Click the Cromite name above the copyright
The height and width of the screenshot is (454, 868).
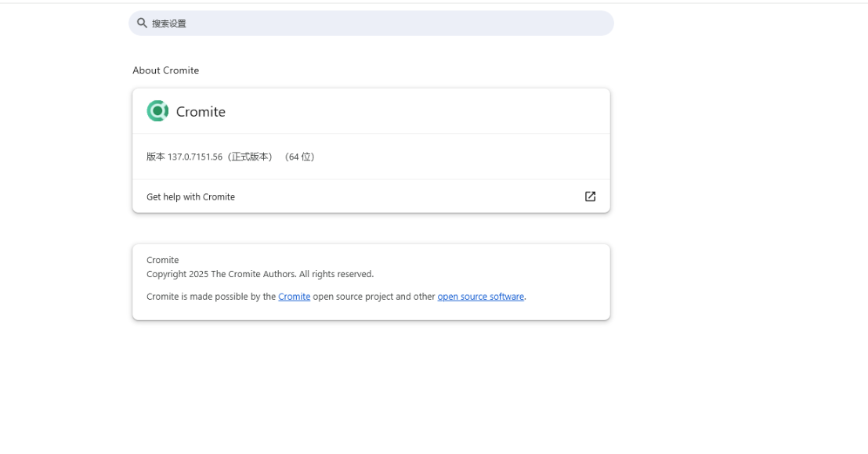[x=162, y=260]
